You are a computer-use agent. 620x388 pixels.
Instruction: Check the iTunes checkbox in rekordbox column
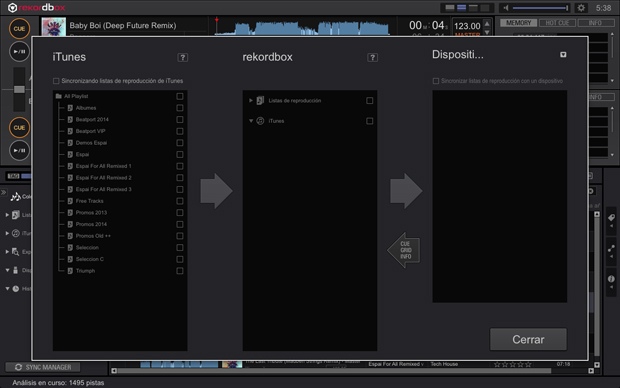coord(369,121)
